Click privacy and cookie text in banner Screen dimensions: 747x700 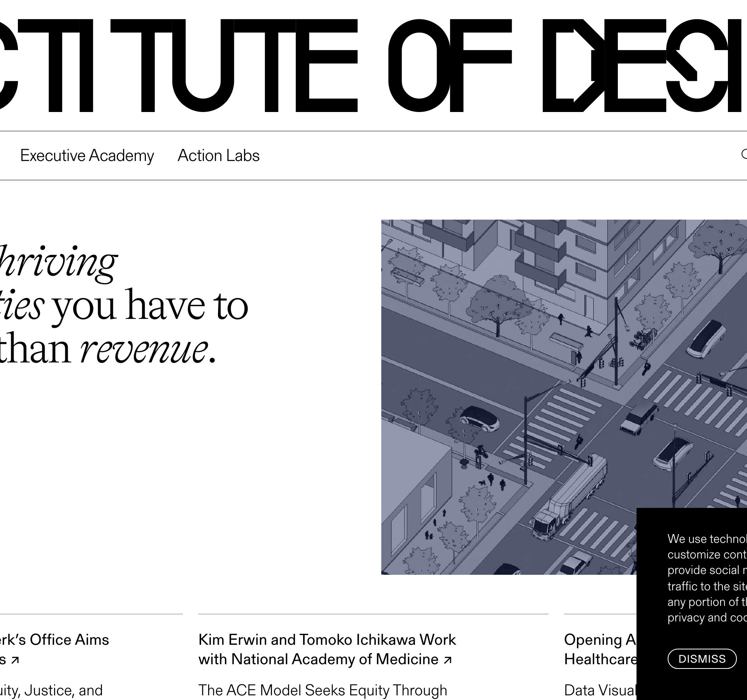706,617
